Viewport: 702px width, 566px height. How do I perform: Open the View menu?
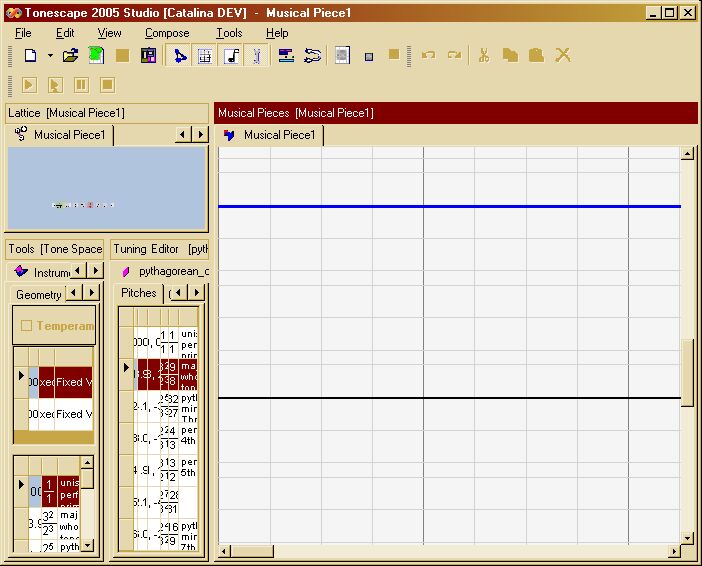109,33
